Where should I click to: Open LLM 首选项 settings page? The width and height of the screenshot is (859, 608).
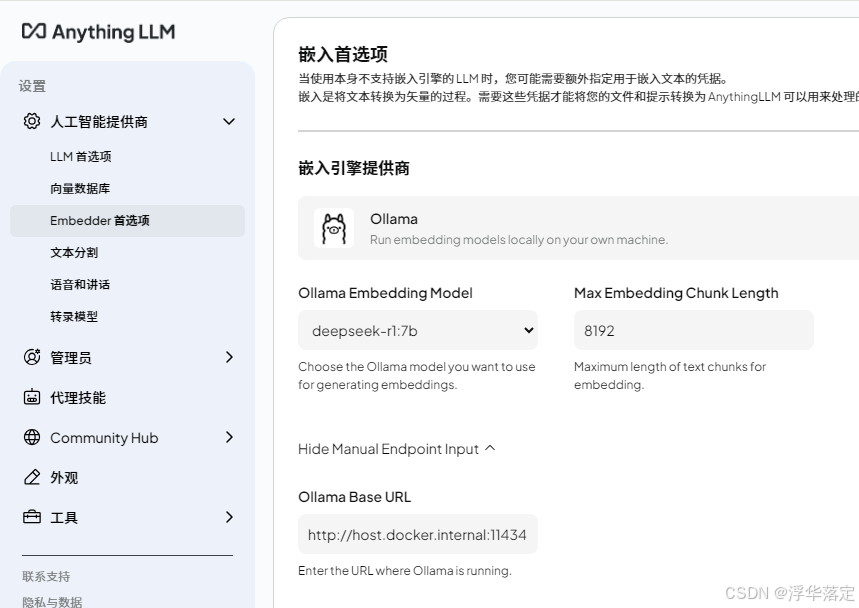pyautogui.click(x=81, y=157)
